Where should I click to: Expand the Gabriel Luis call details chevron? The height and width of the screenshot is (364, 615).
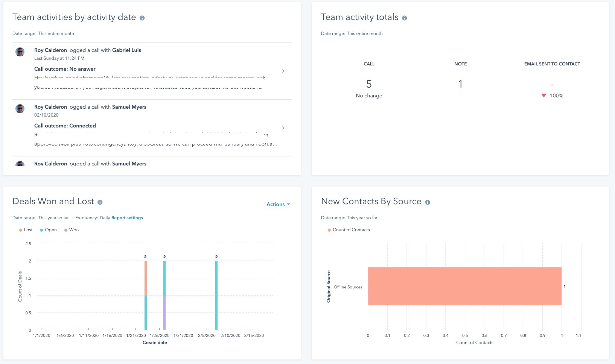283,71
